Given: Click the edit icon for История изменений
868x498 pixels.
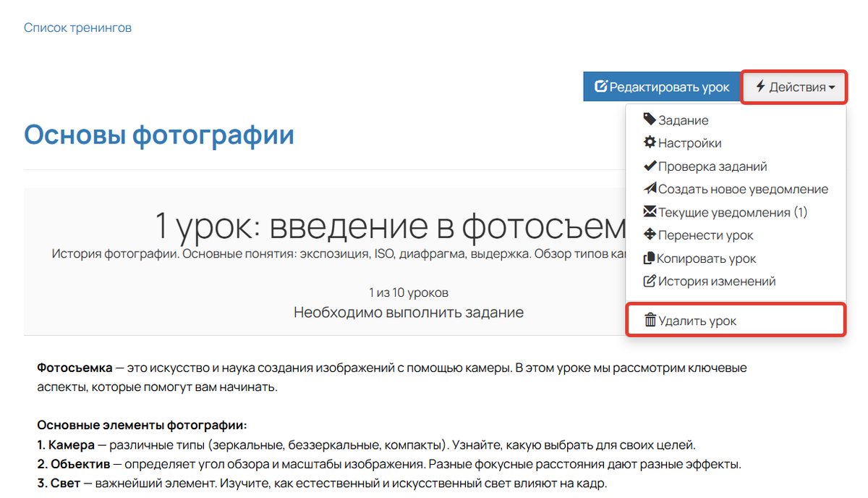Looking at the screenshot, I should pos(651,282).
